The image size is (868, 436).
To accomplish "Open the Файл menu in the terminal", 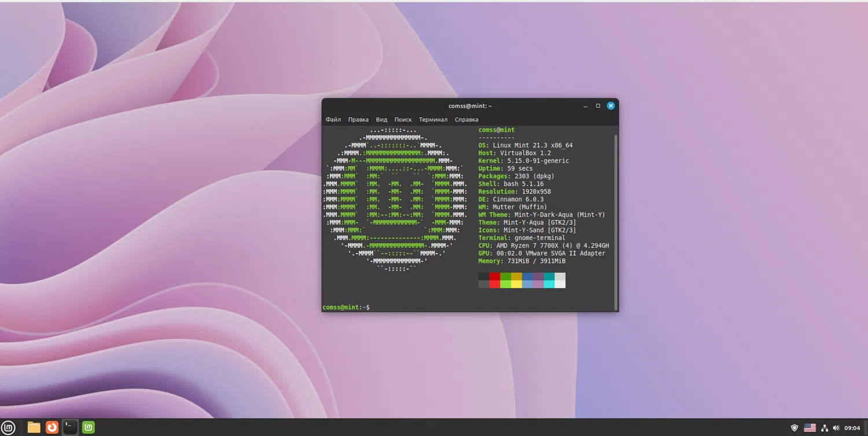I will click(x=333, y=120).
